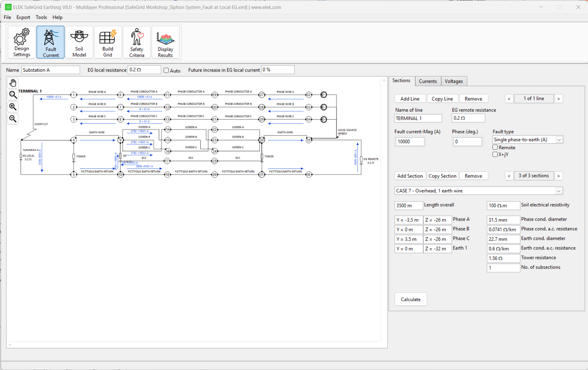Go to the previous section arrow
This screenshot has height=370, width=588.
tap(509, 176)
